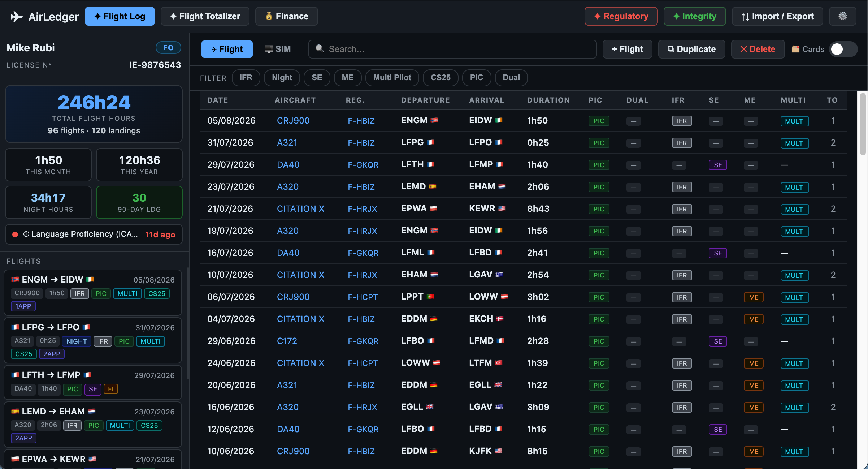Click duration 8h43 in the table
This screenshot has width=868, height=469.
(x=538, y=209)
